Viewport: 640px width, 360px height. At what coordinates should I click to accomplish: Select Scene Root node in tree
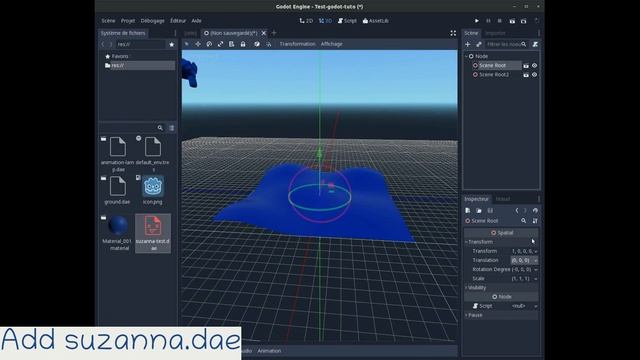coord(493,65)
